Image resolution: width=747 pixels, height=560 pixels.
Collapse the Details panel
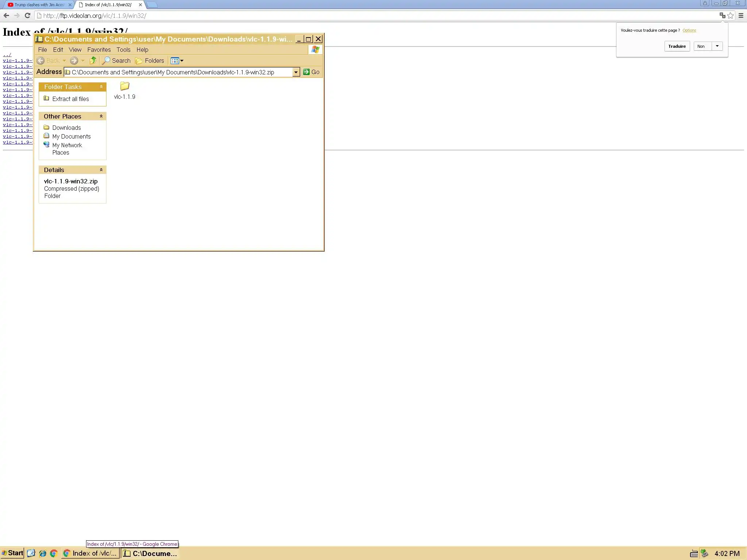tap(101, 170)
